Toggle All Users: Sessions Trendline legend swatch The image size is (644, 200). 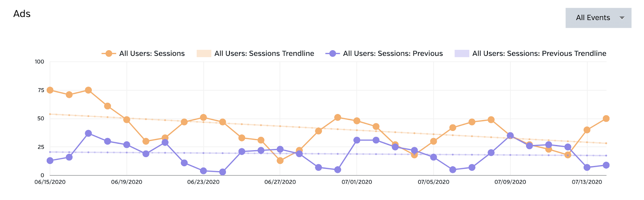204,53
